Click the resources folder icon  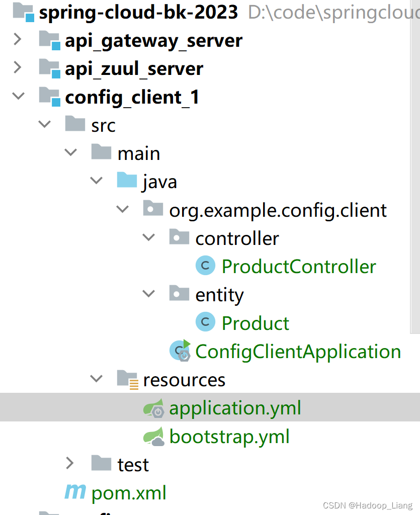coord(127,379)
